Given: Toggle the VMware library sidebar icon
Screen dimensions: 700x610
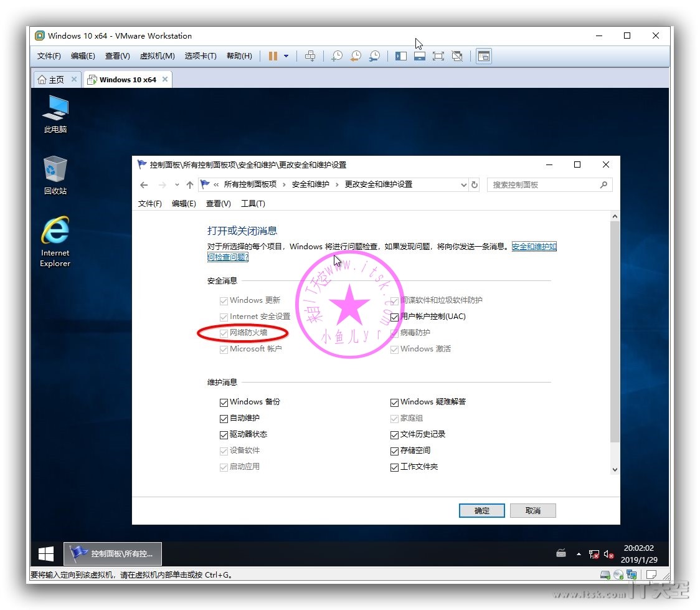Looking at the screenshot, I should (x=401, y=56).
